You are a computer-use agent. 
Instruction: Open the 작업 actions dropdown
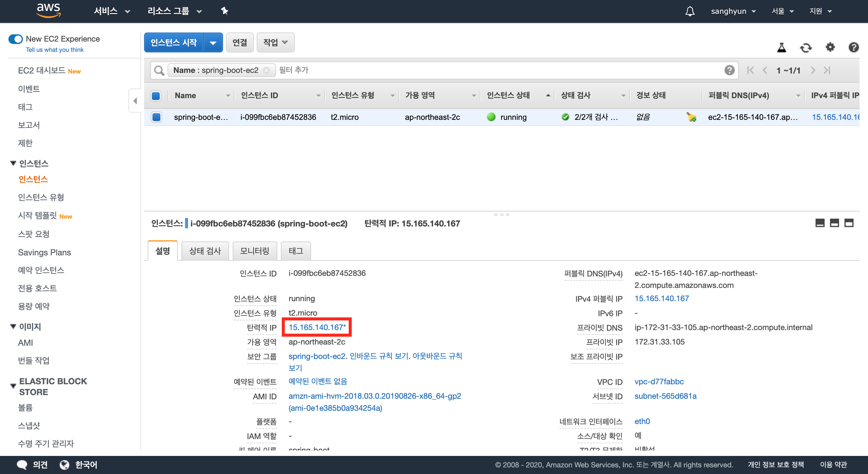(x=275, y=42)
